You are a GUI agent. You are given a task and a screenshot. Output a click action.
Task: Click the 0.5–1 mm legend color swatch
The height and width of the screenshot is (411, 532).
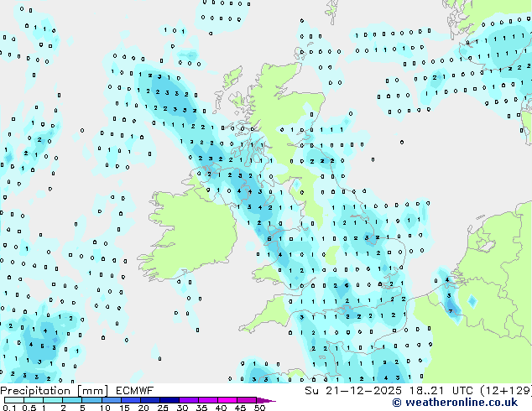(34, 400)
